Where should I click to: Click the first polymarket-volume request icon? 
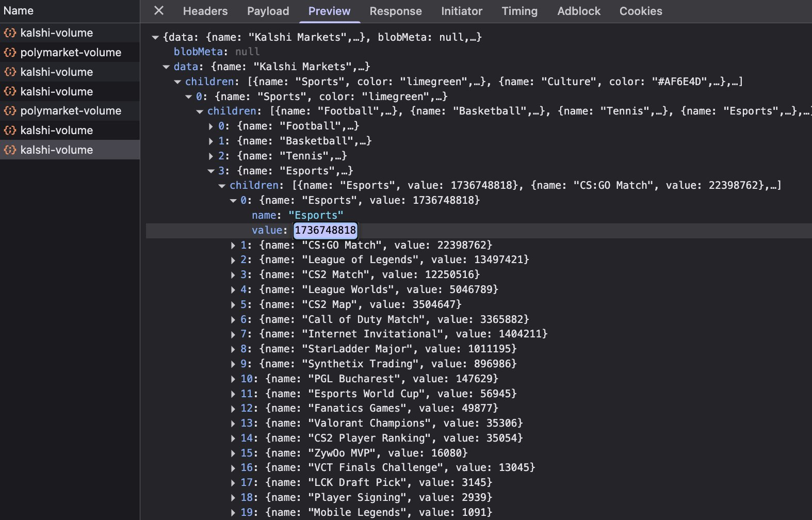(10, 53)
